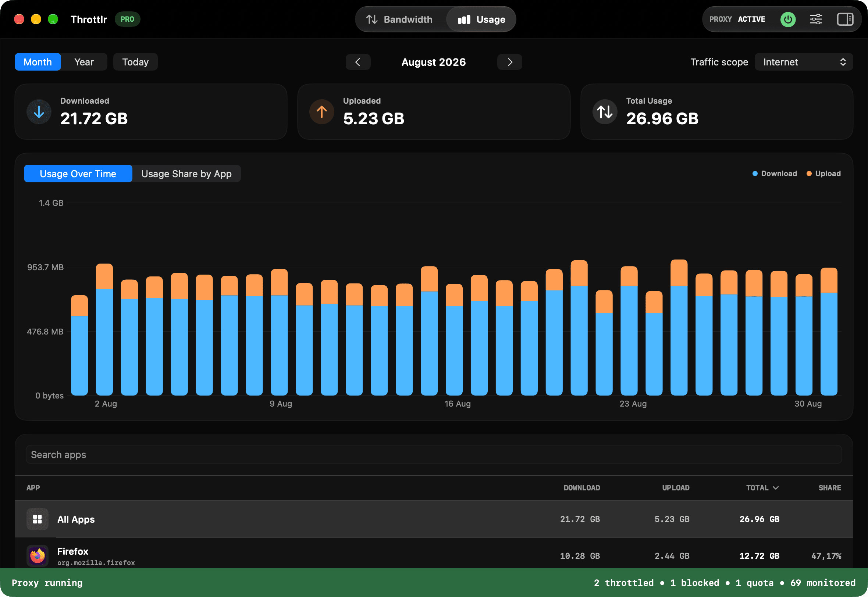Click the 30 Aug usage bar
The image size is (868, 597).
(804, 335)
